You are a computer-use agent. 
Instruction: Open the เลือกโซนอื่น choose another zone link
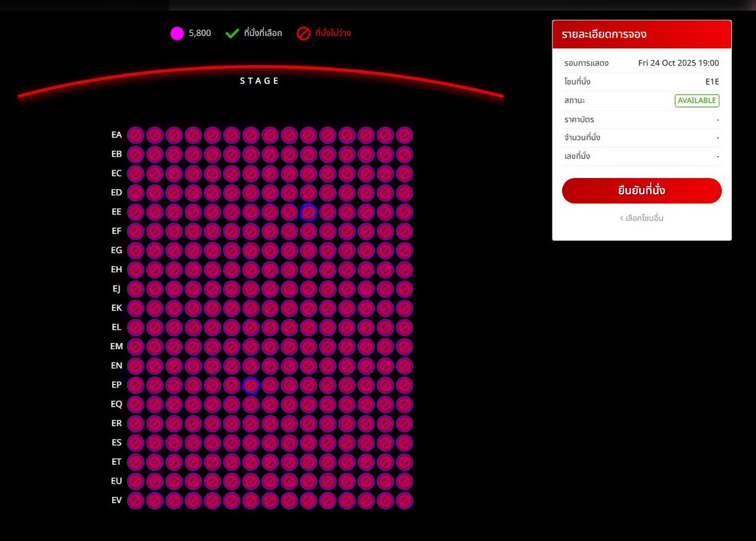(x=641, y=218)
